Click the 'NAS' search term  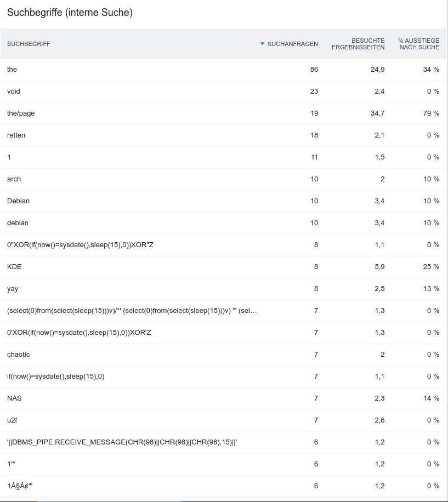coord(14,398)
